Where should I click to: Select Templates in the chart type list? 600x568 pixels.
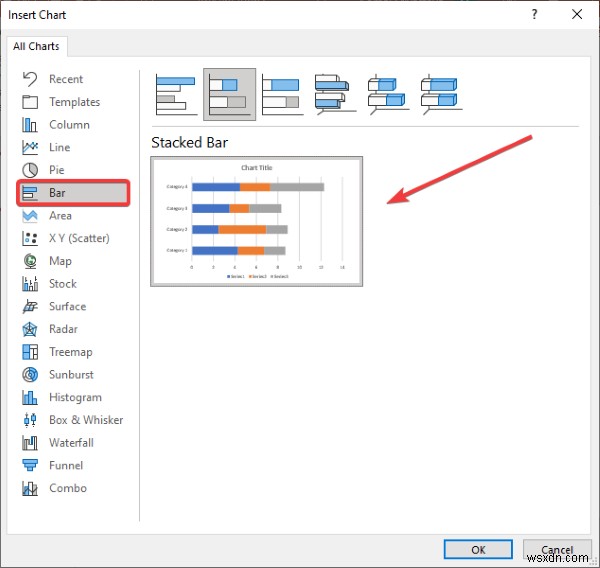pos(75,102)
